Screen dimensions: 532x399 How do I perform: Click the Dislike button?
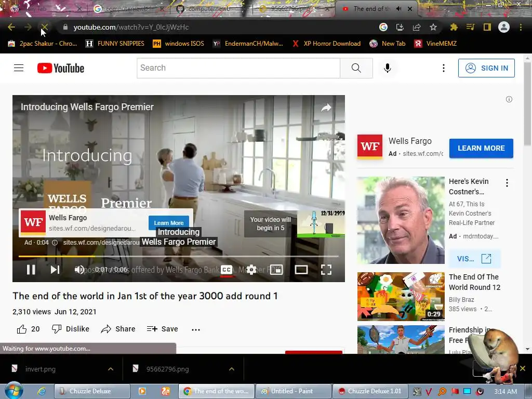click(71, 329)
